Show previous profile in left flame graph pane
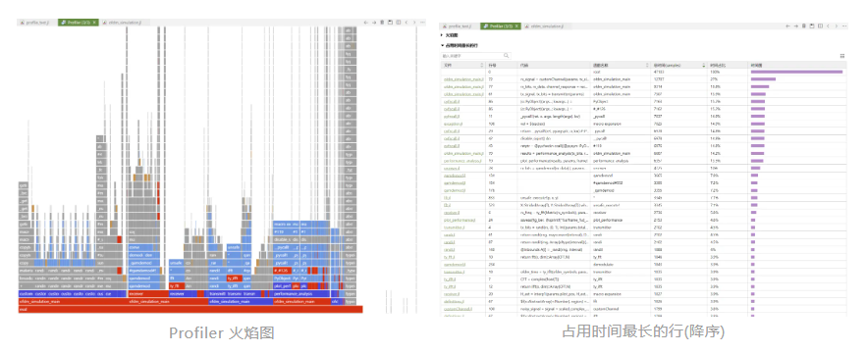The image size is (868, 354). point(407,23)
